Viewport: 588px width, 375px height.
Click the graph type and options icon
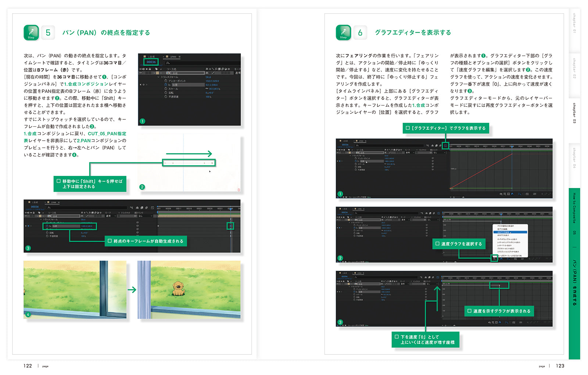[495, 259]
